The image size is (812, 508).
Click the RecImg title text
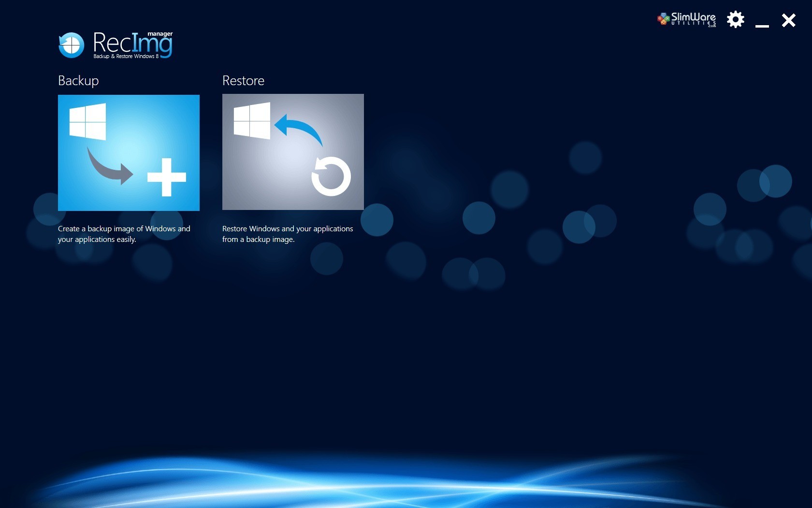[131, 44]
